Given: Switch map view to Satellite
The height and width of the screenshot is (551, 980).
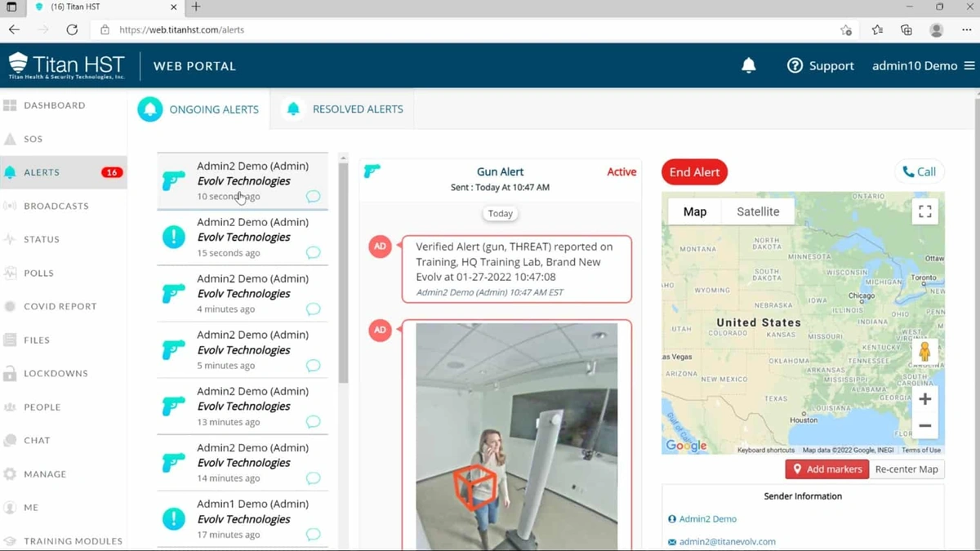Looking at the screenshot, I should click(x=757, y=211).
